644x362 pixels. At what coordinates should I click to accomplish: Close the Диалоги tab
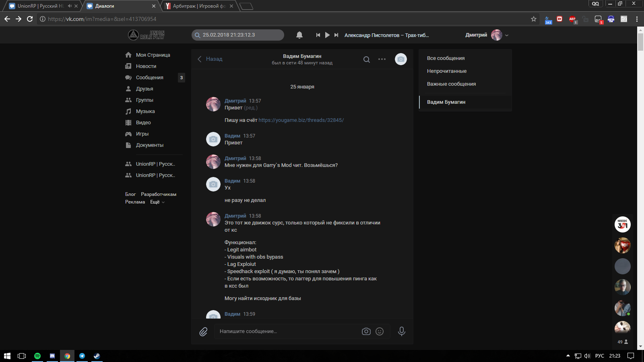154,6
